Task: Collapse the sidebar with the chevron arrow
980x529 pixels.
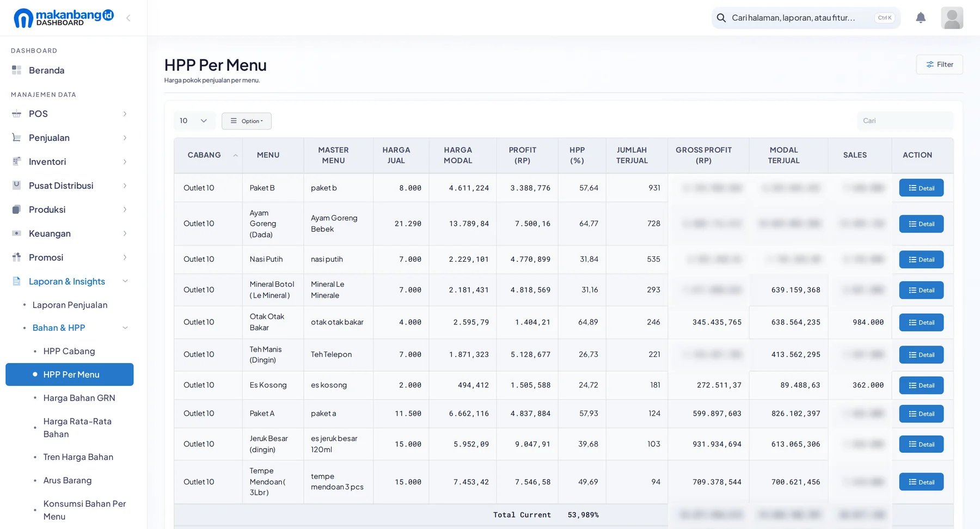Action: [128, 18]
